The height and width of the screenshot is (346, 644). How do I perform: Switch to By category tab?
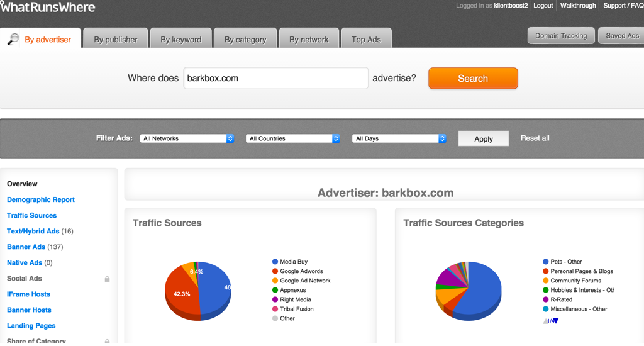[x=245, y=38]
